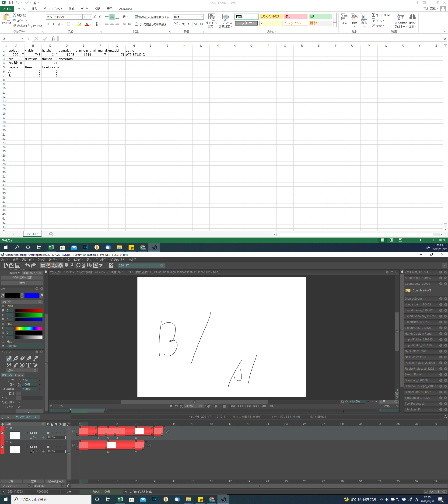The image size is (448, 504).
Task: Open the CountMarksV3 custom panel button
Action: tap(418, 290)
